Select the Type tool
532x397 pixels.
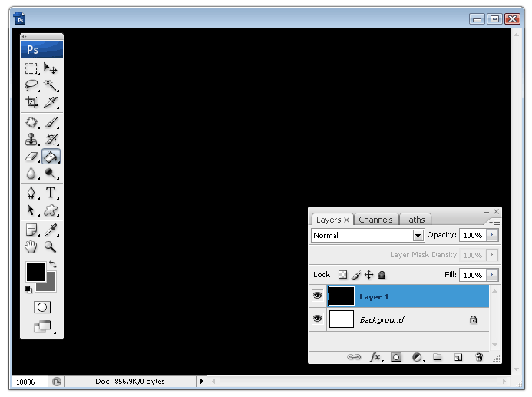pos(51,193)
